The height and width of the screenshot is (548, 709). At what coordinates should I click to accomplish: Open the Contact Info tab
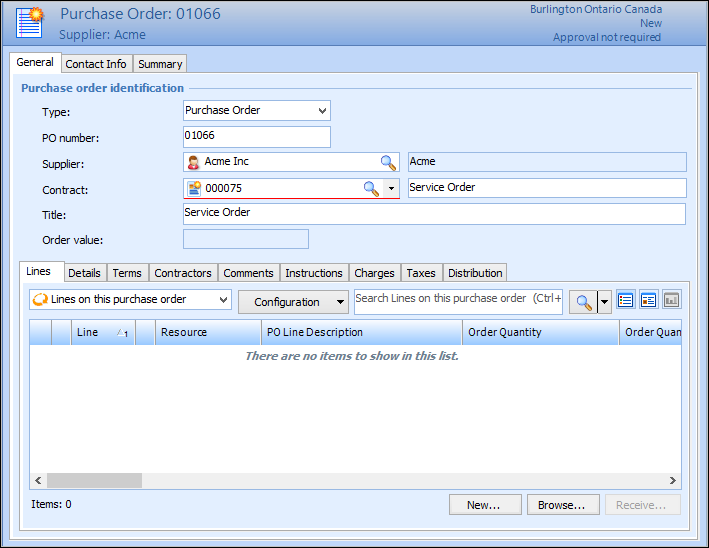96,64
